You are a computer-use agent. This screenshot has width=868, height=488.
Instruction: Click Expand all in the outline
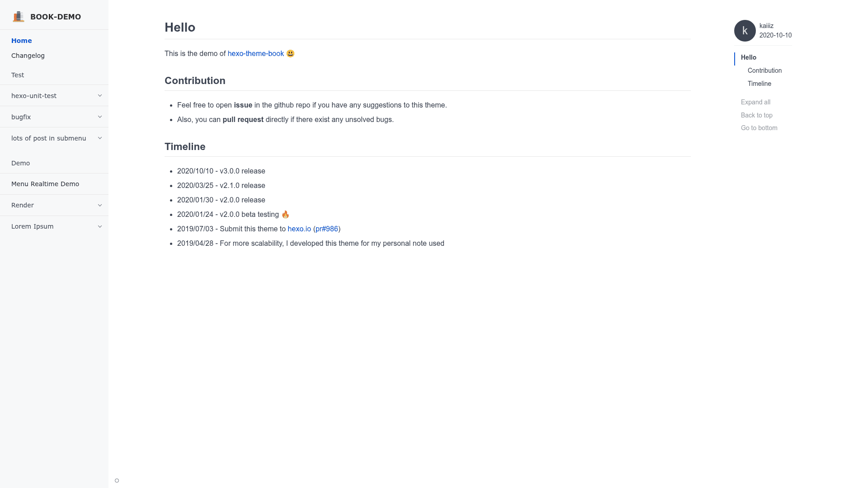[x=755, y=102]
